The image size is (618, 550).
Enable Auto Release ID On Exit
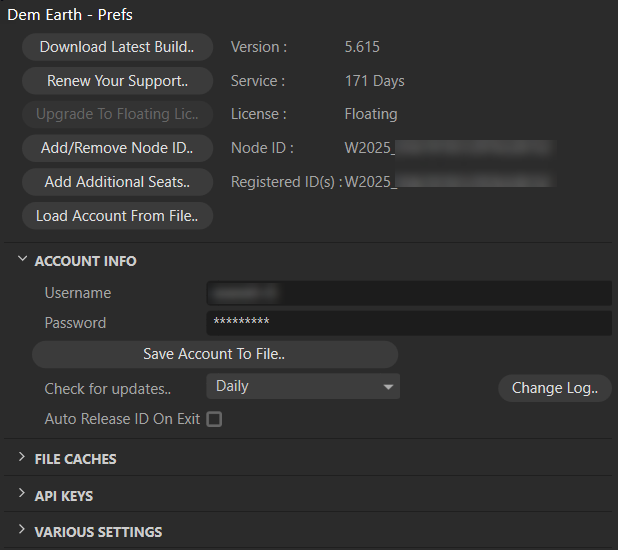(214, 419)
